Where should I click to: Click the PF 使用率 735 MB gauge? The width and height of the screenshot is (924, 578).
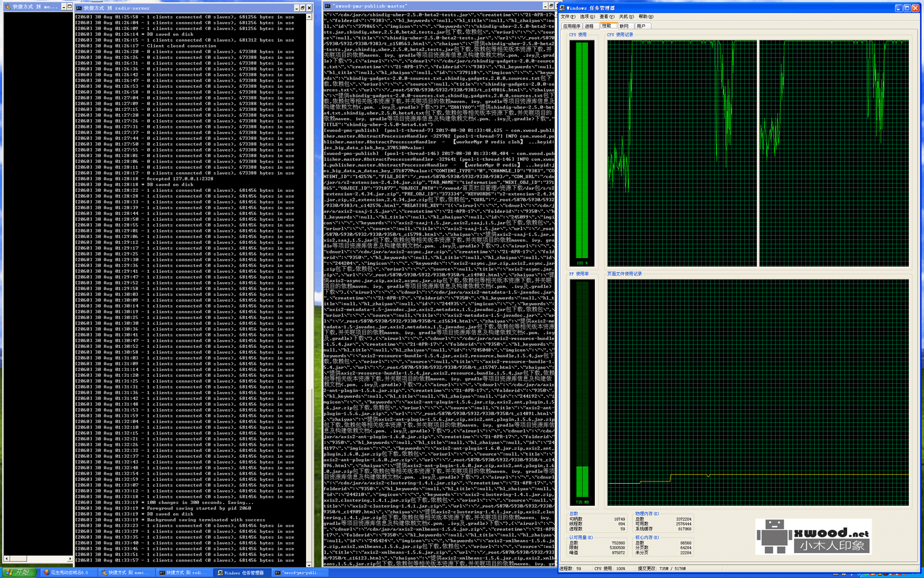coord(582,393)
